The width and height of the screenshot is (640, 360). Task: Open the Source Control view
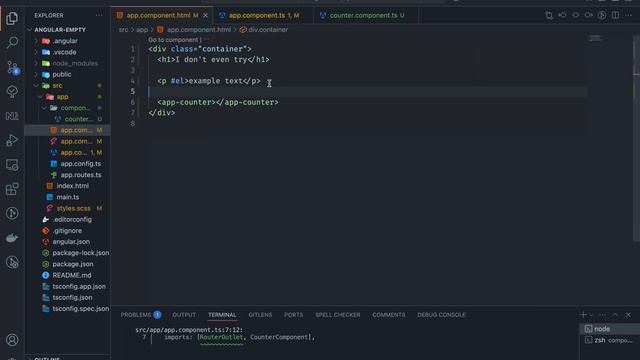coord(12,67)
